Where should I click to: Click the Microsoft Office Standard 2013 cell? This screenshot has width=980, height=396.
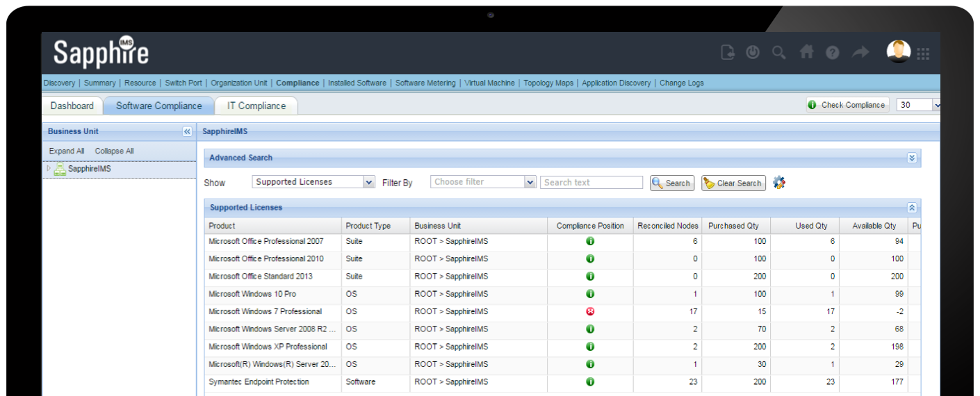(273, 277)
